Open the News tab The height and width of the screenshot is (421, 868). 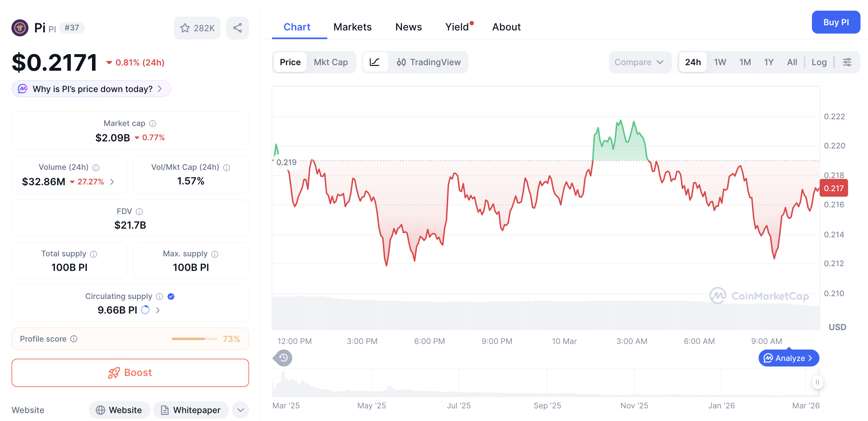pyautogui.click(x=409, y=26)
